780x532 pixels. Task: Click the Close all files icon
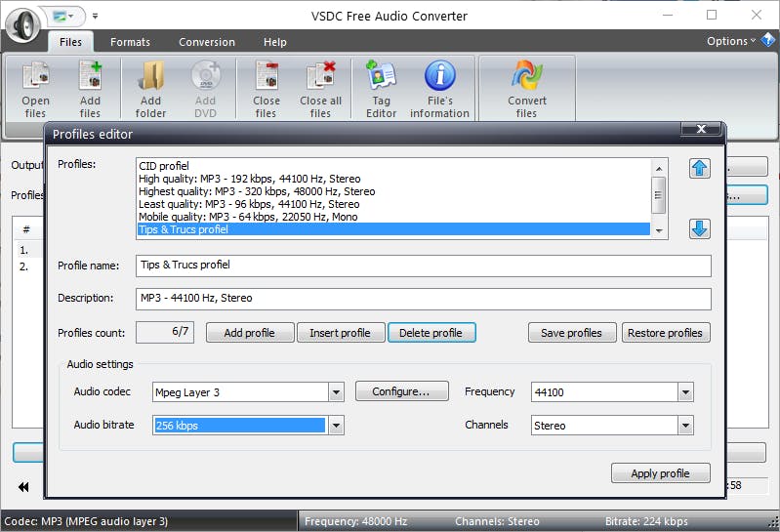click(321, 89)
